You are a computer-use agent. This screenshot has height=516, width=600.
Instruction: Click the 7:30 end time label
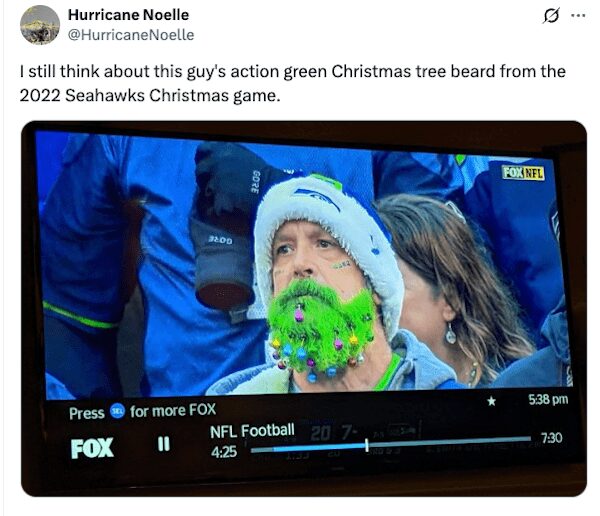(551, 438)
